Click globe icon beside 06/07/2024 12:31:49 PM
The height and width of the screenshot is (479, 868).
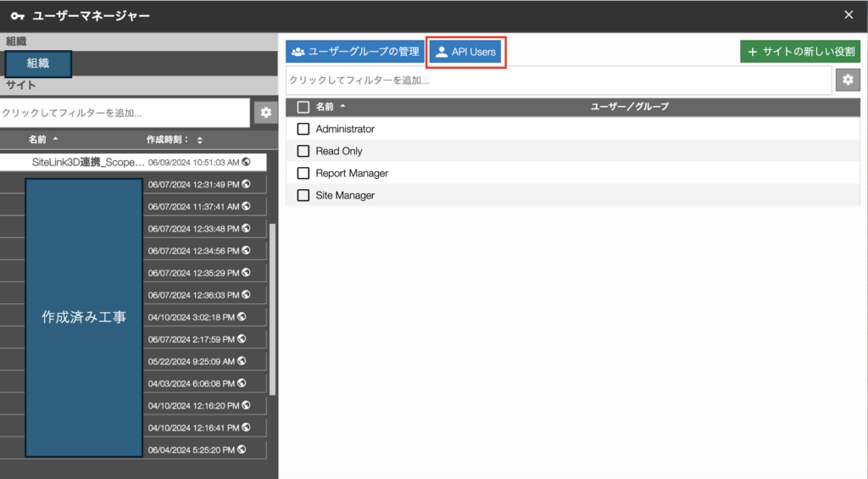246,184
